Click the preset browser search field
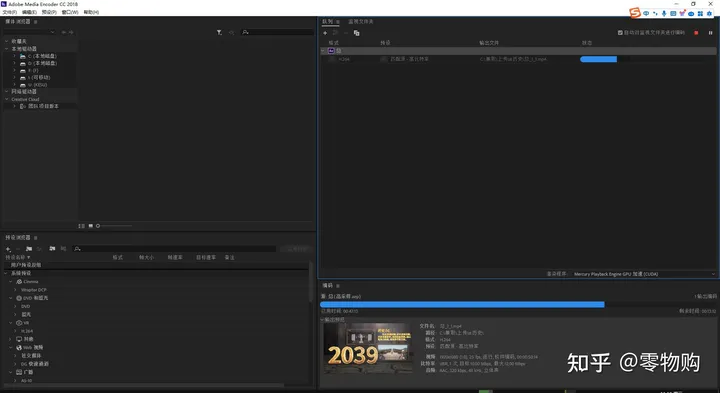This screenshot has width=720, height=393. [x=174, y=249]
